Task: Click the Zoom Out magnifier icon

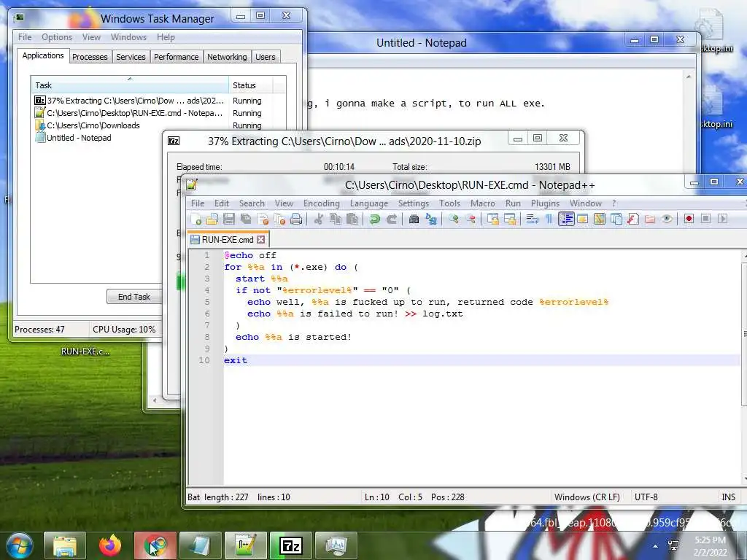Action: (471, 219)
